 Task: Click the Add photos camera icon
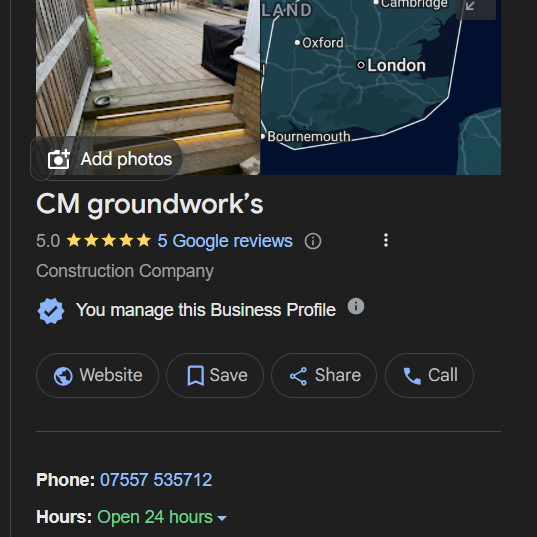(59, 159)
